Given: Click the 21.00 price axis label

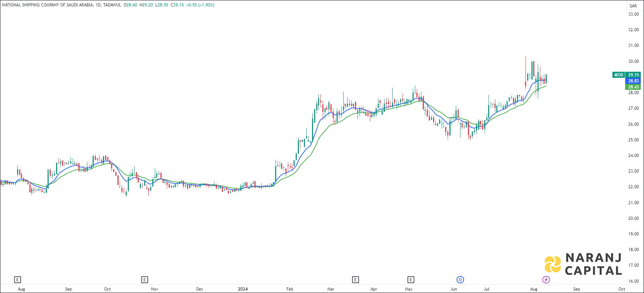Looking at the screenshot, I should point(633,203).
